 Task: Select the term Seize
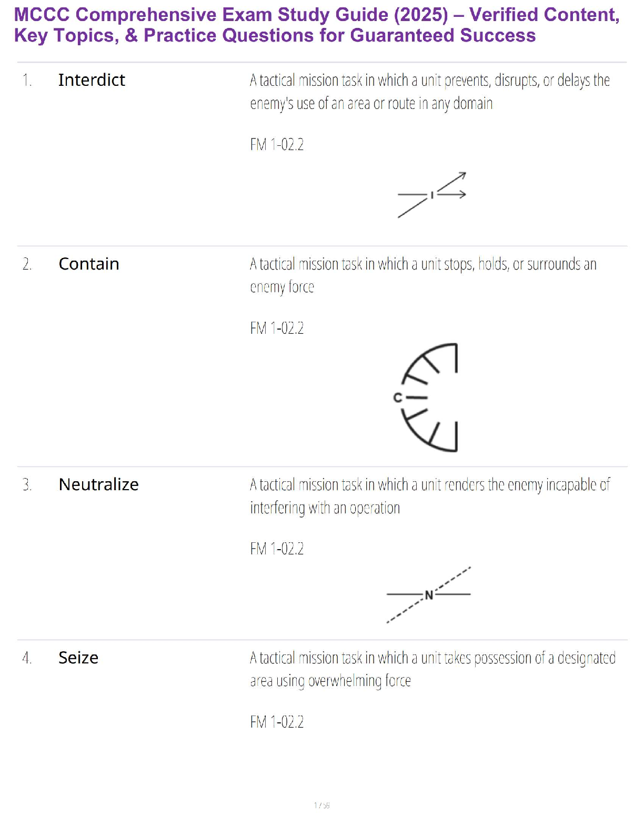(78, 658)
